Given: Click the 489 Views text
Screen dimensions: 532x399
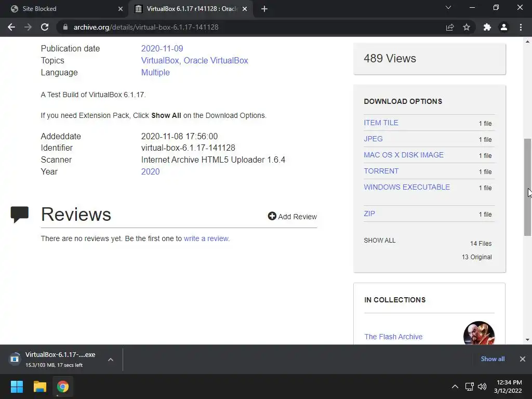Looking at the screenshot, I should tap(390, 58).
